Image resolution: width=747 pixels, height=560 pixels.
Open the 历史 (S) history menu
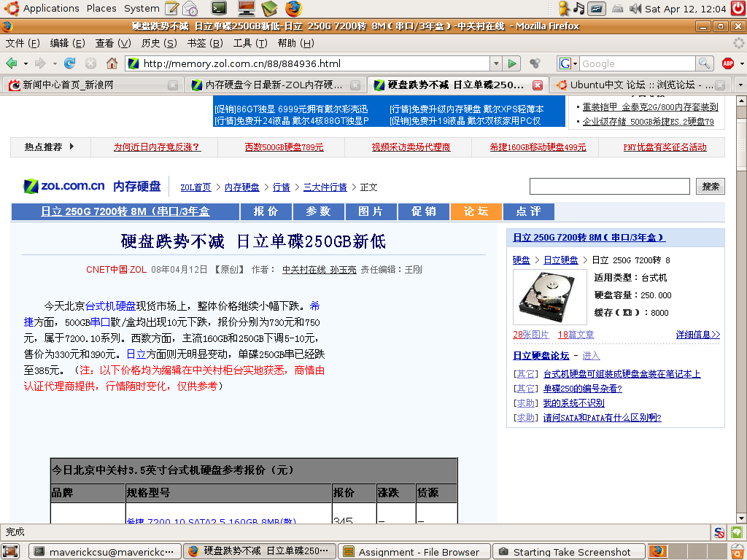(158, 43)
